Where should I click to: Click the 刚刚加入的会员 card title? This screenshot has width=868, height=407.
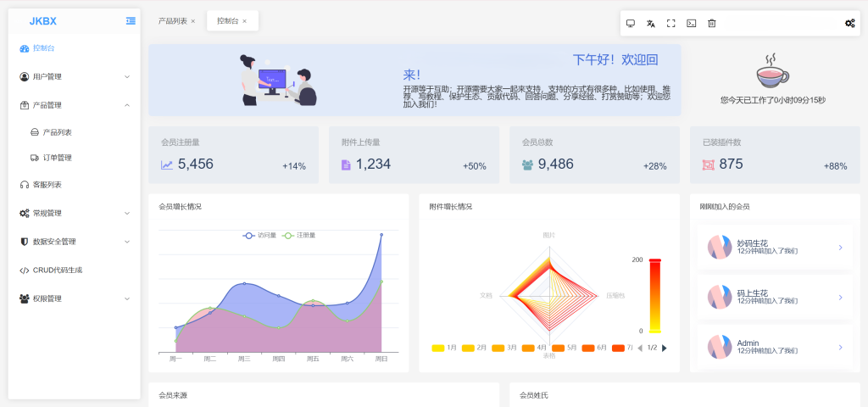[x=725, y=207]
